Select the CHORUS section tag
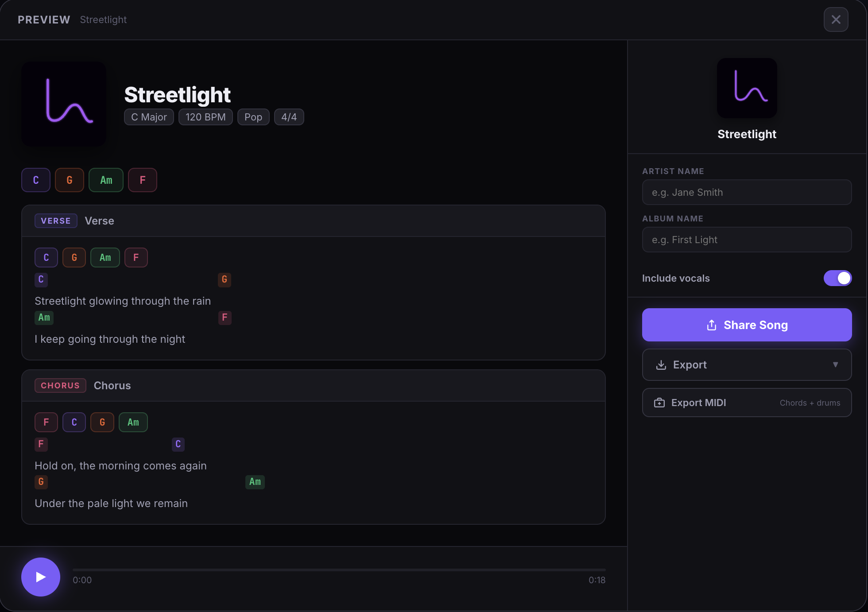Image resolution: width=868 pixels, height=612 pixels. tap(60, 385)
